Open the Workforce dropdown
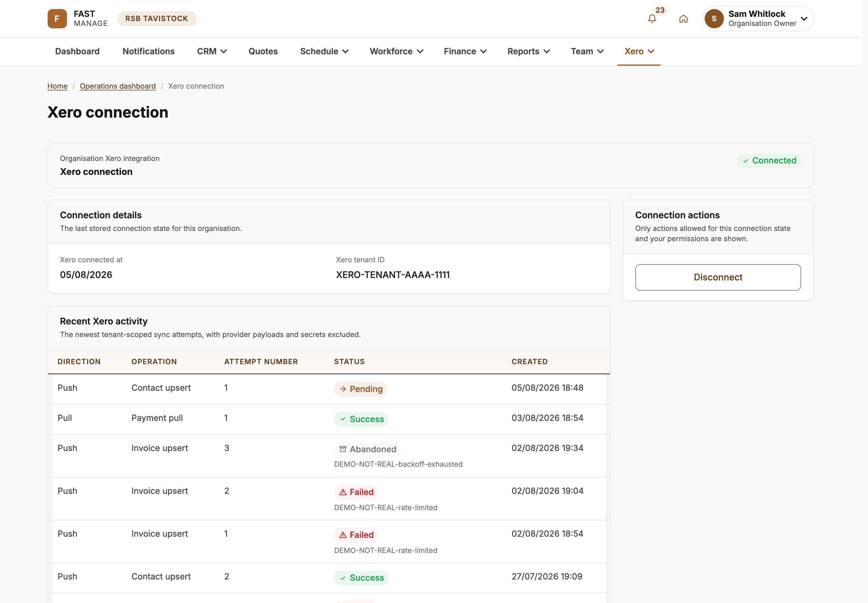 [x=397, y=51]
